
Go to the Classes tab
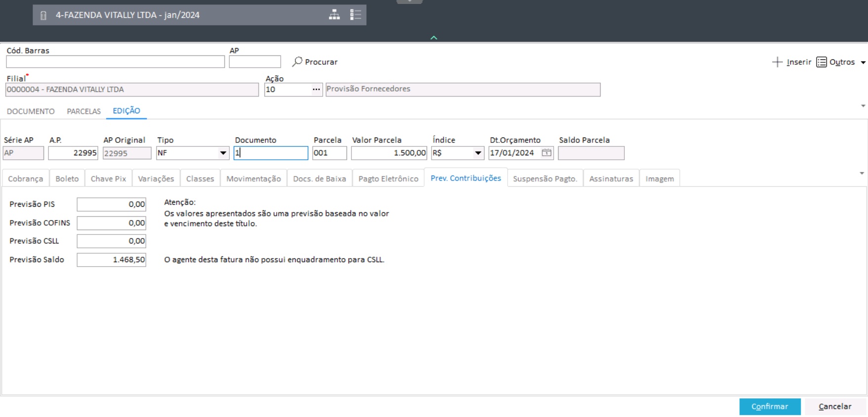[200, 179]
